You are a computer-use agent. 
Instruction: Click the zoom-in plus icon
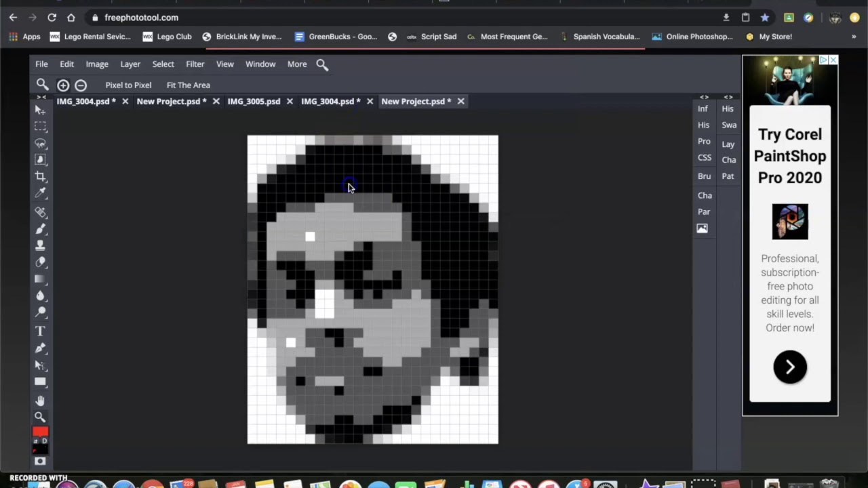[63, 85]
